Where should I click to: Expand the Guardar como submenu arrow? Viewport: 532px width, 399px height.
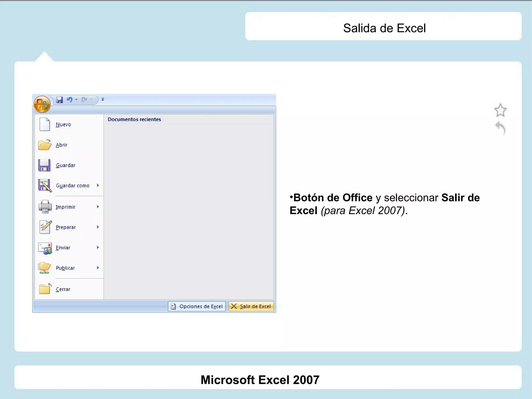click(x=98, y=185)
